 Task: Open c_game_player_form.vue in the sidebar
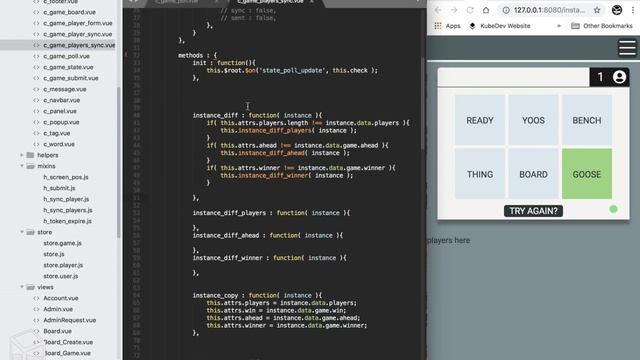78,23
